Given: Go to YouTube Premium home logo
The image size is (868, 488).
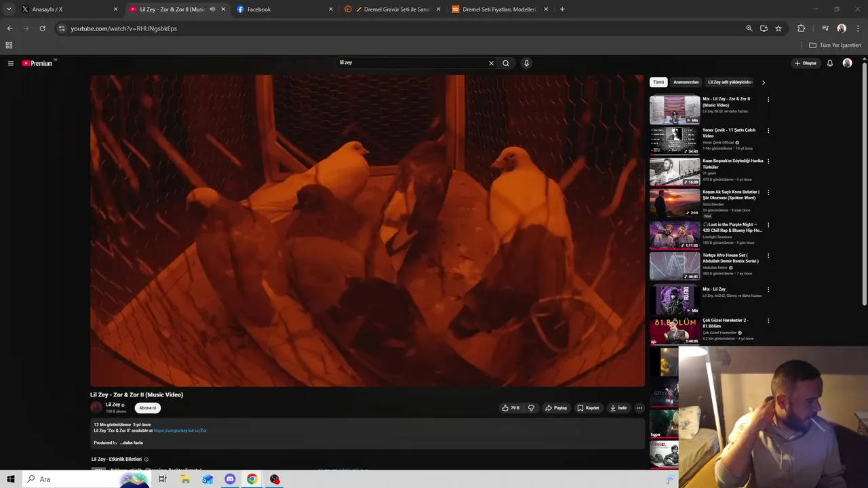Looking at the screenshot, I should point(37,63).
